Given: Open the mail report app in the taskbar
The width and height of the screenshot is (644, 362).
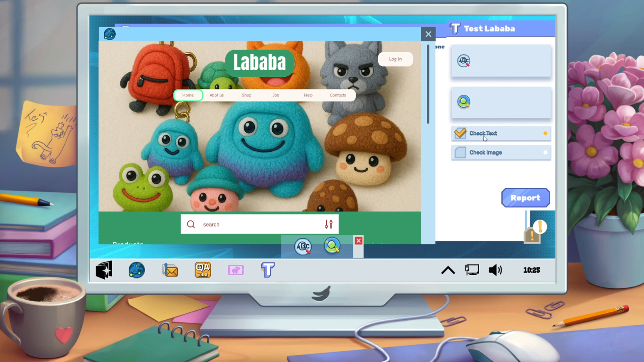Looking at the screenshot, I should (x=170, y=270).
